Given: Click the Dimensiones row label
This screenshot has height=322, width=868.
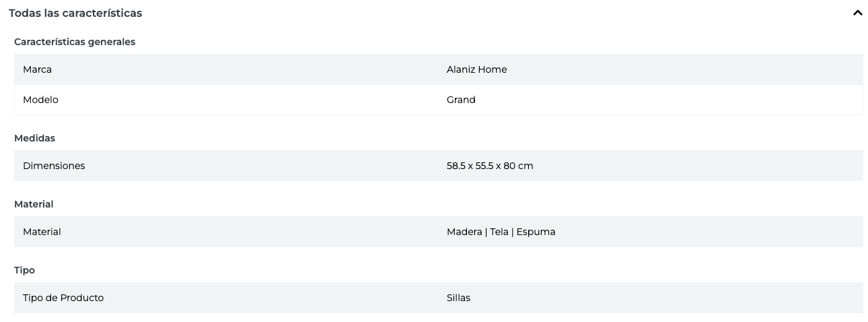Looking at the screenshot, I should pos(54,166).
